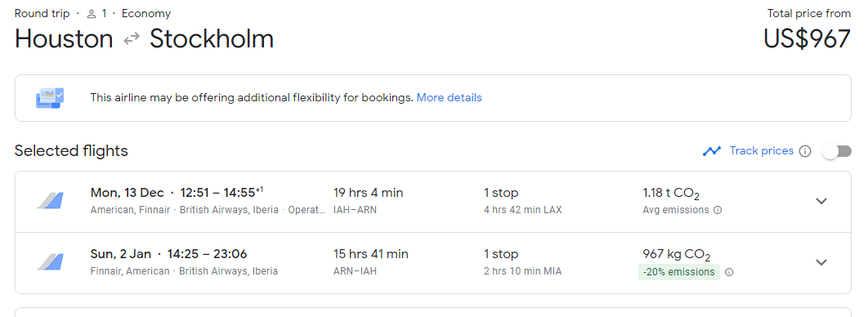Expand the Mon, 13 Dec flight details
Viewport: 868px width, 317px height.
821,201
